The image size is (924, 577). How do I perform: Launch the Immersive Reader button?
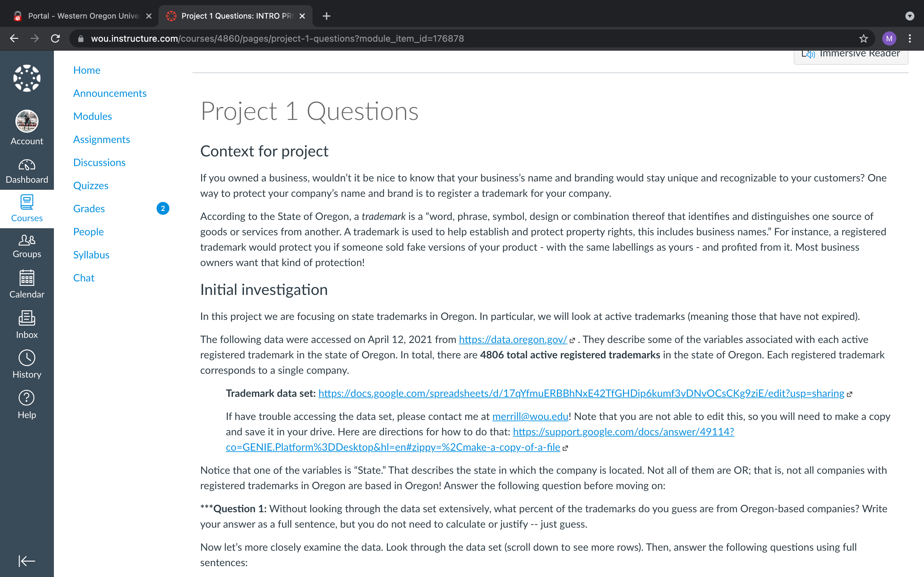click(851, 54)
